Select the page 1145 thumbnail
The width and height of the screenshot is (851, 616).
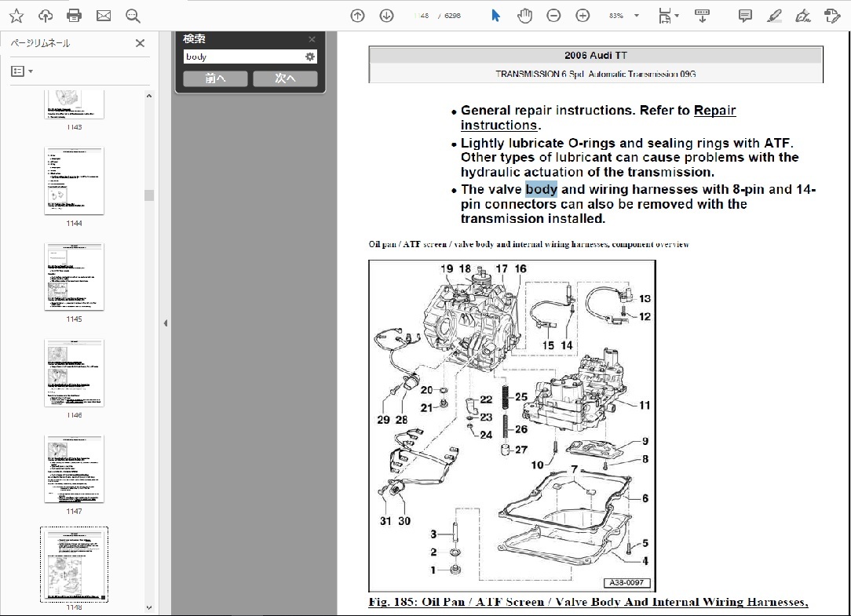coord(74,277)
